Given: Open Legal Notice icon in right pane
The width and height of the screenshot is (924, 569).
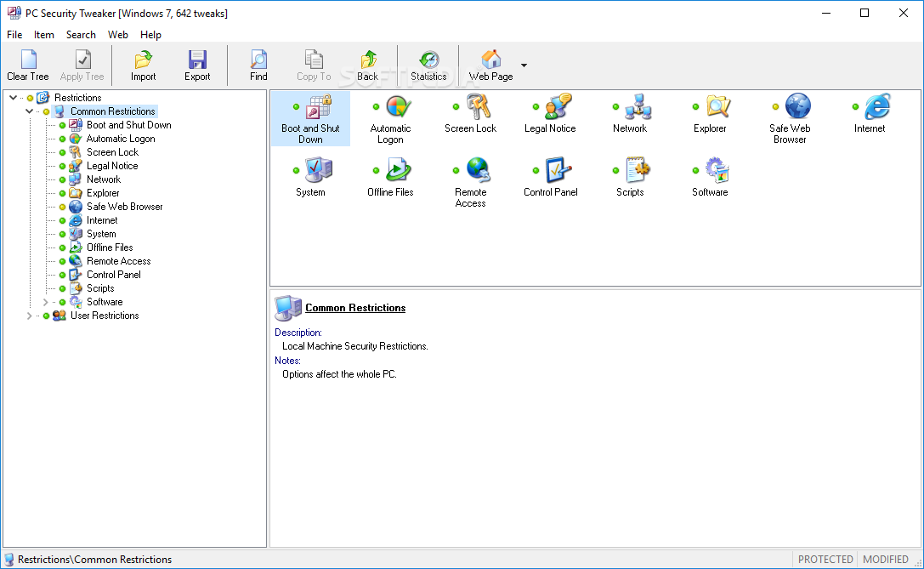Looking at the screenshot, I should click(558, 106).
